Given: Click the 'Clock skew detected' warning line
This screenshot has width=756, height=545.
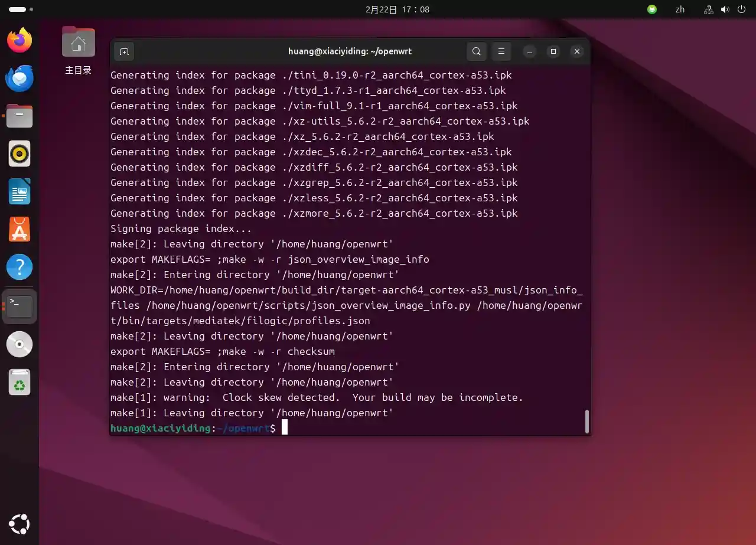Looking at the screenshot, I should (x=317, y=397).
